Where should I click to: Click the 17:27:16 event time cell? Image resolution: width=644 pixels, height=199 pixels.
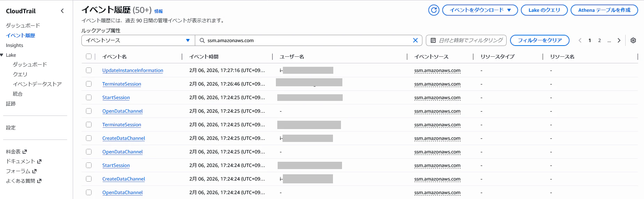pyautogui.click(x=227, y=70)
